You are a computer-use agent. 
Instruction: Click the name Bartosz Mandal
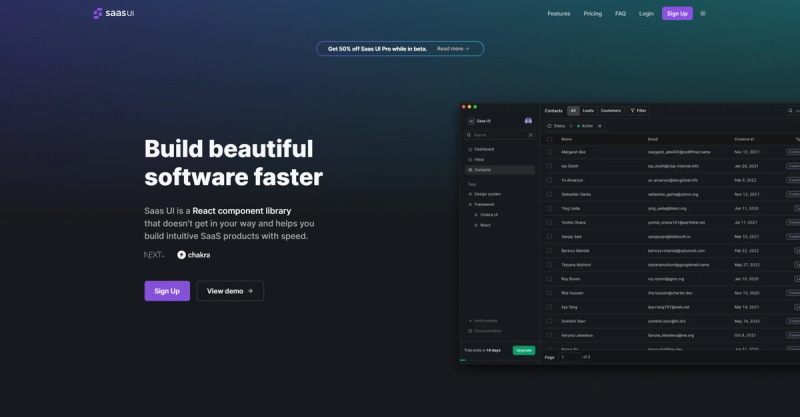575,251
